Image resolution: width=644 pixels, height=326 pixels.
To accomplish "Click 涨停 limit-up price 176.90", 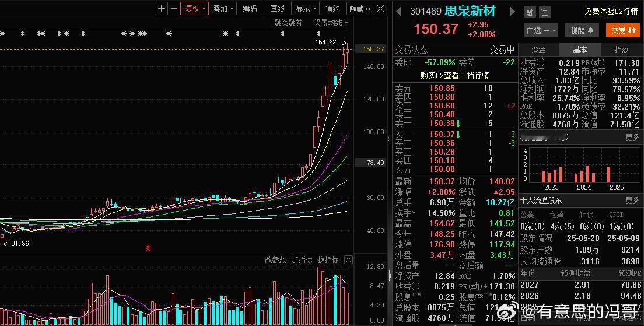I will coord(442,245).
